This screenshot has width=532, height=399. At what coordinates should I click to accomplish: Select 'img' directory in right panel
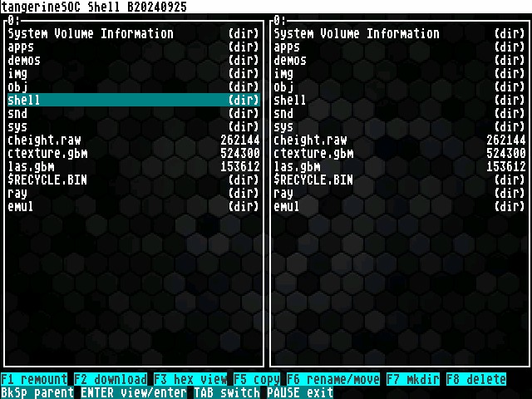coord(400,73)
